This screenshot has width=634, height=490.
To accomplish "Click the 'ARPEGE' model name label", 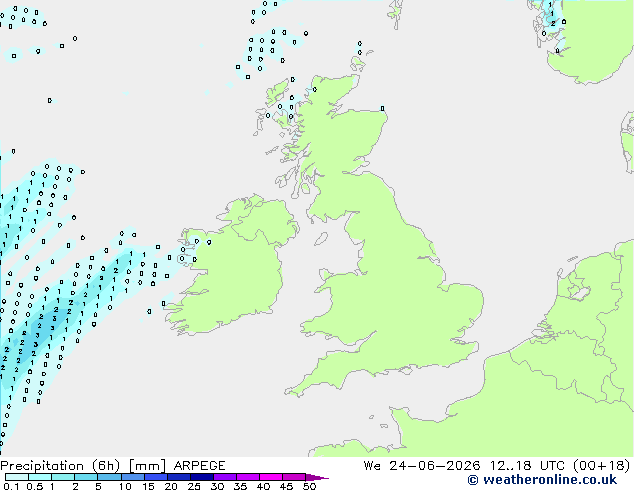I will click(199, 466).
